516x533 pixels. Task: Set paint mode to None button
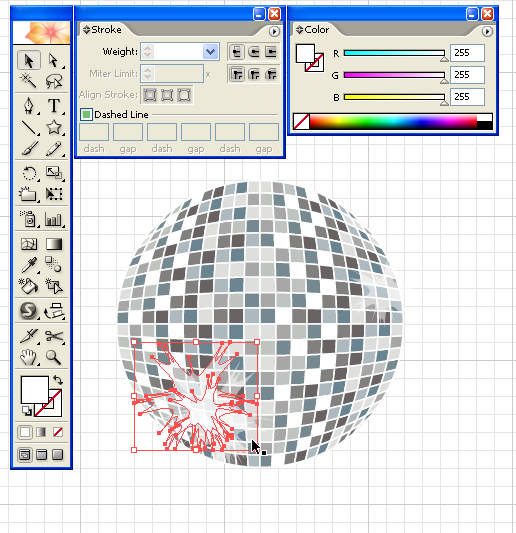pos(58,432)
